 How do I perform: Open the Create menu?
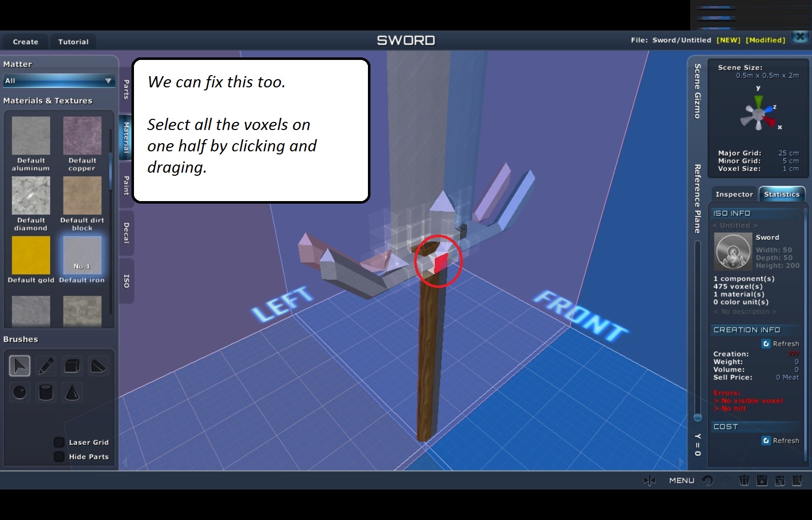[x=25, y=42]
